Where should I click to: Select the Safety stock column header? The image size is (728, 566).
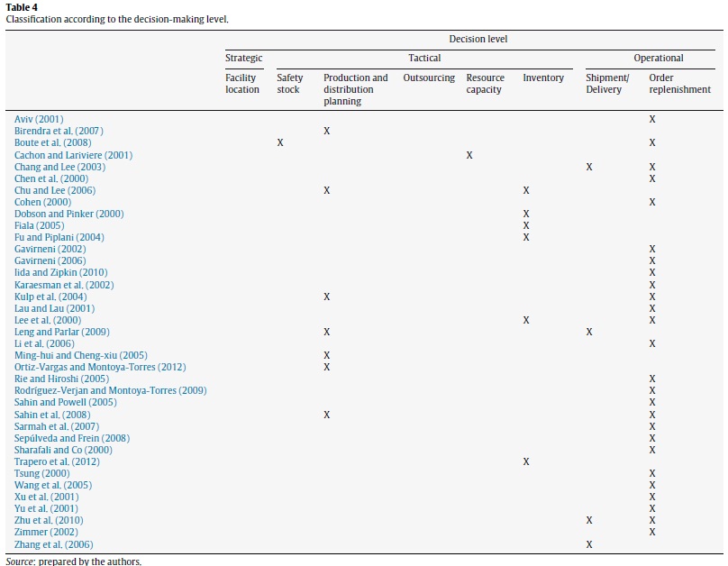click(289, 84)
